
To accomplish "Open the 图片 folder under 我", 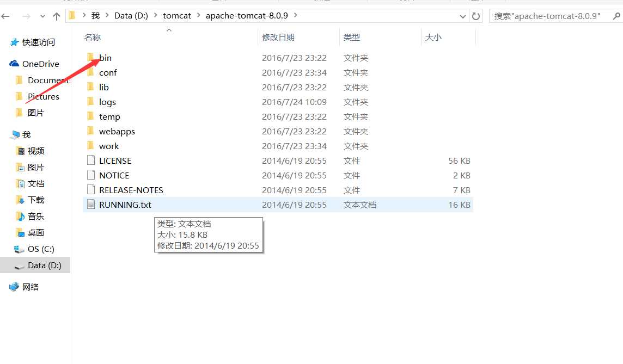I will coord(36,167).
